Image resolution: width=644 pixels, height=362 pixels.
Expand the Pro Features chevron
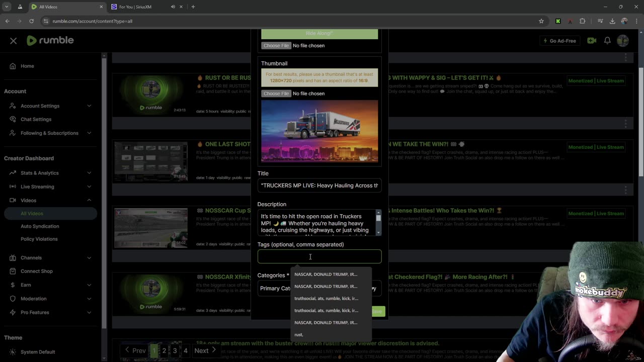click(89, 312)
